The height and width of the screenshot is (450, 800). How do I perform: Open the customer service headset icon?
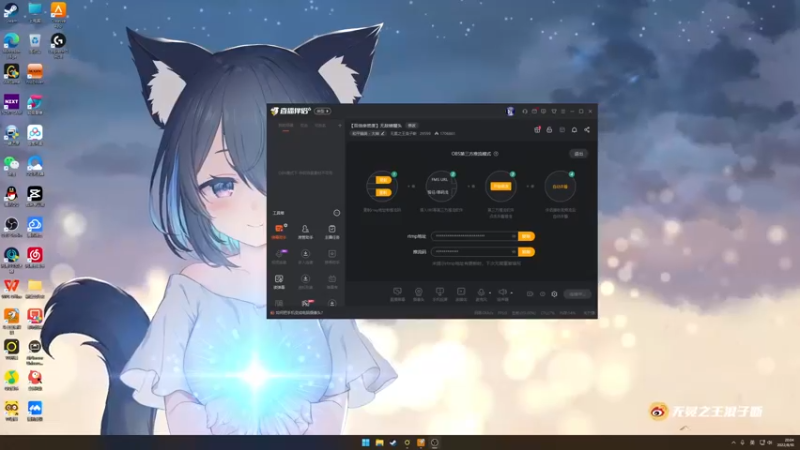point(524,111)
